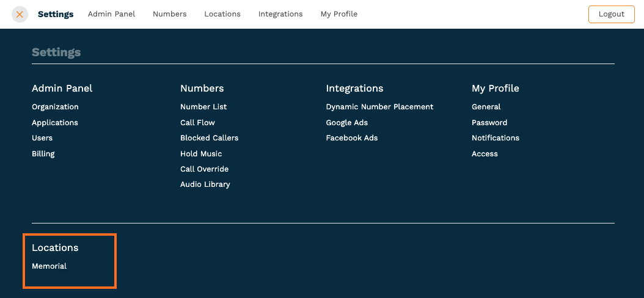Screen dimensions: 644x298
Task: Click the Locations heading above Memorial
Action: pyautogui.click(x=55, y=247)
